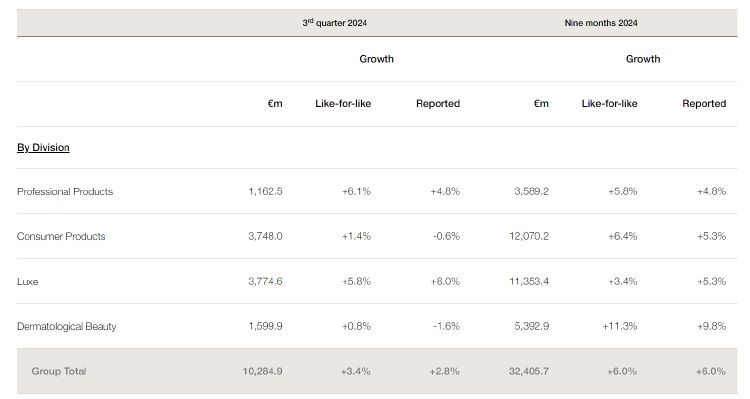Select the Professional Products row label
The width and height of the screenshot is (750, 399).
65,191
